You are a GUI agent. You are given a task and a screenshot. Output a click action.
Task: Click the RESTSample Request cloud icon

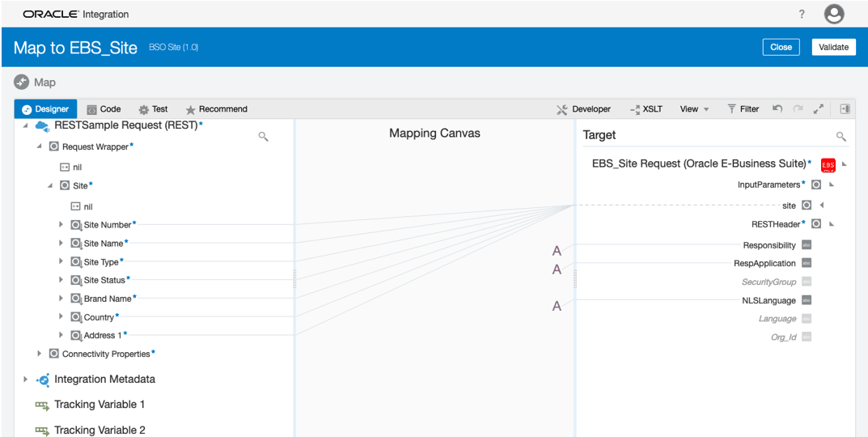click(43, 126)
